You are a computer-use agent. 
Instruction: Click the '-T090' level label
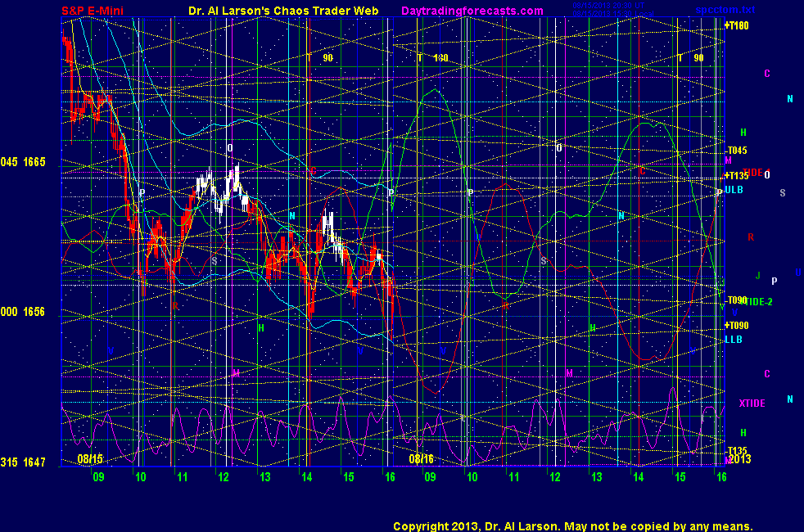(x=735, y=300)
